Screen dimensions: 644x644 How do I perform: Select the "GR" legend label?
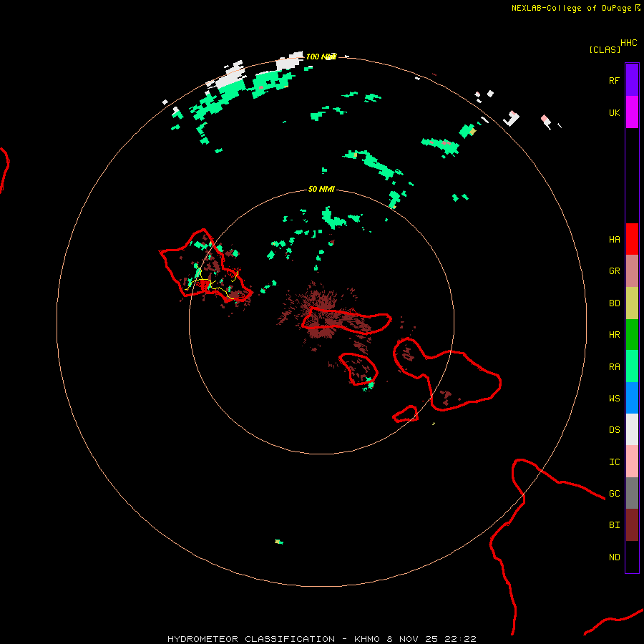point(614,271)
